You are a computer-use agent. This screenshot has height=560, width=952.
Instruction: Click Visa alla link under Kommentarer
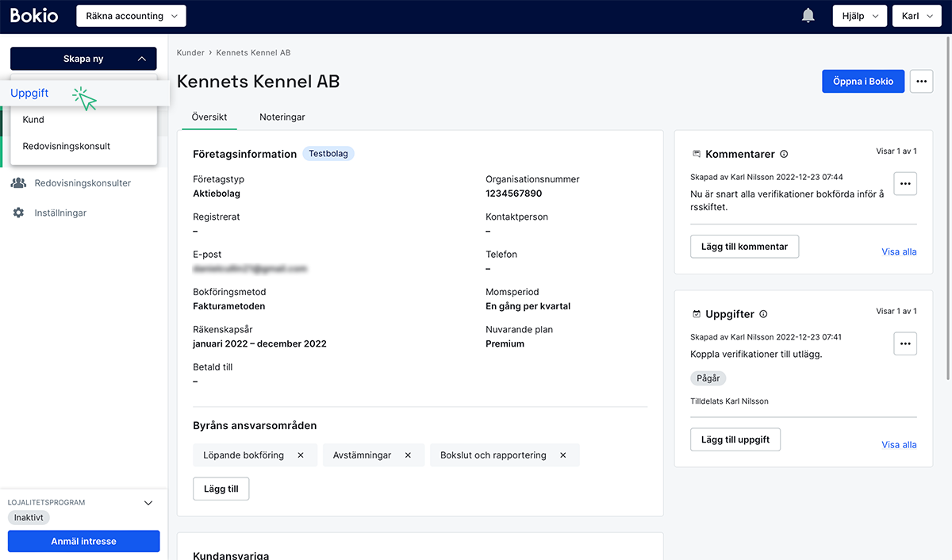click(x=899, y=252)
